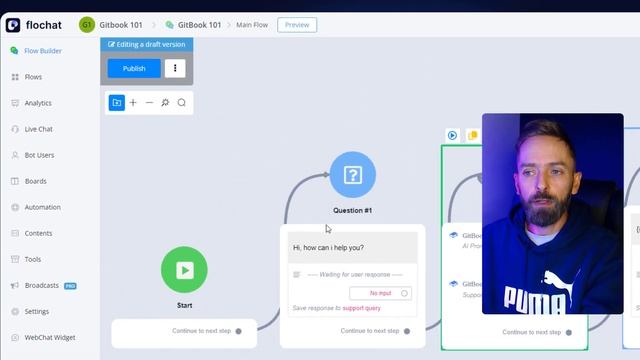The image size is (640, 360).
Task: Open GitBook 101 bot breadcrumb
Action: 199,25
